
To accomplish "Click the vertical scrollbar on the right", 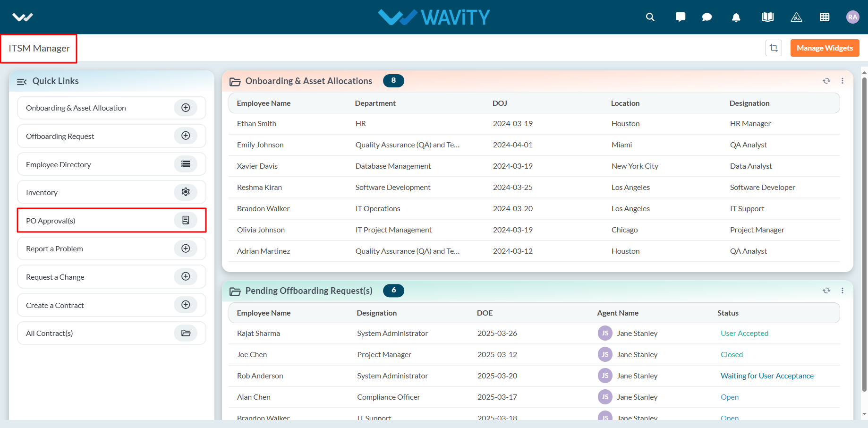I will 864,235.
